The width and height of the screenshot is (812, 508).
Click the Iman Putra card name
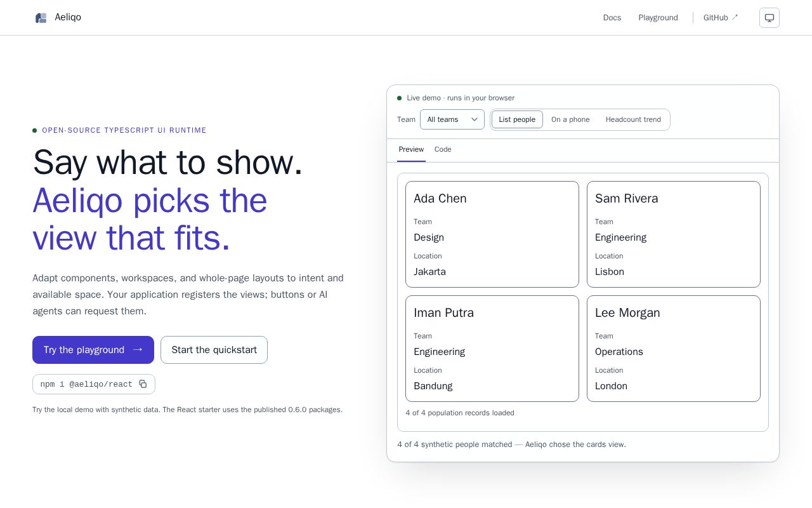click(443, 313)
